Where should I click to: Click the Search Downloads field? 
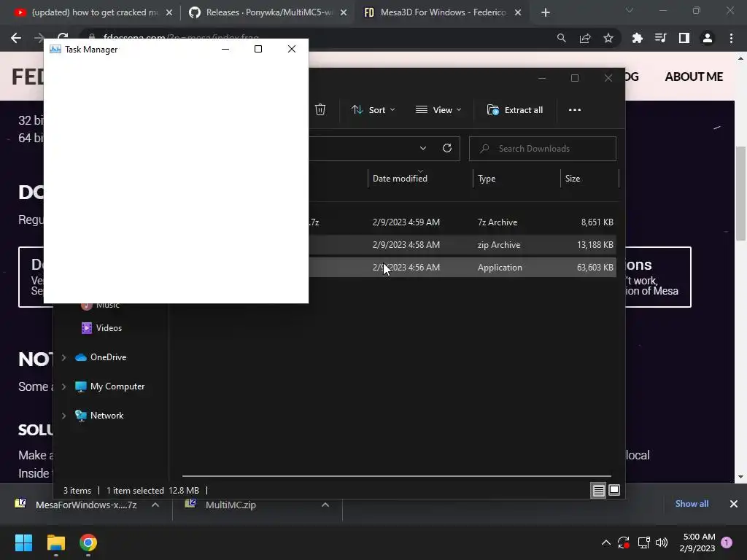coord(542,149)
